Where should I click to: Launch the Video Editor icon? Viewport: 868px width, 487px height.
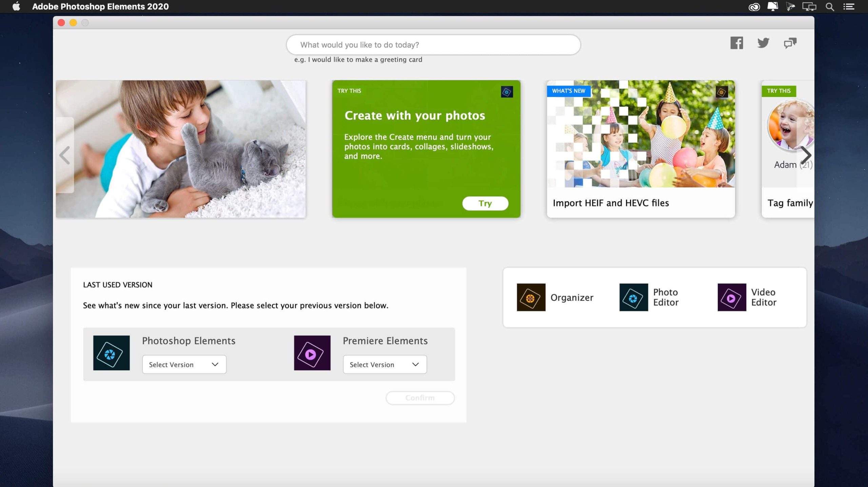click(x=732, y=297)
